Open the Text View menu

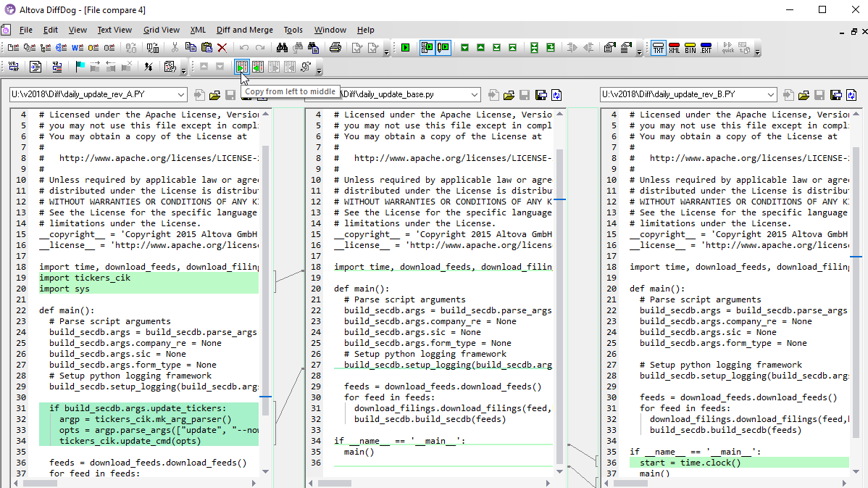114,30
